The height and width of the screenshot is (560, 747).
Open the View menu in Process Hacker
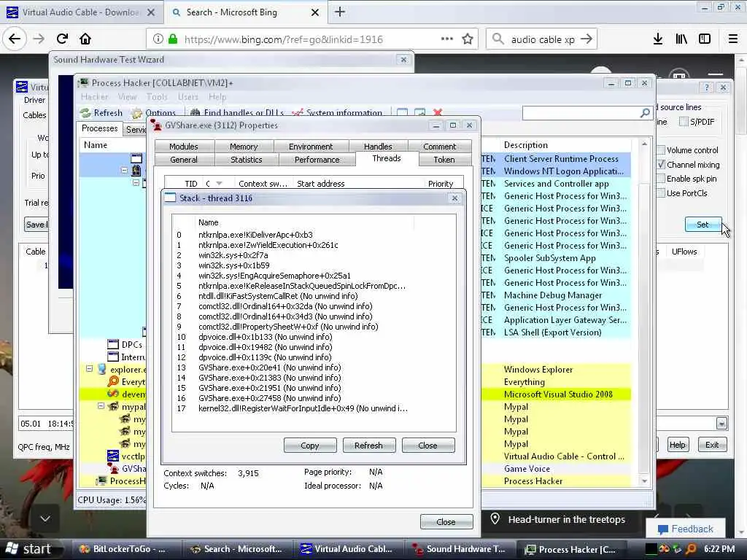tap(127, 97)
